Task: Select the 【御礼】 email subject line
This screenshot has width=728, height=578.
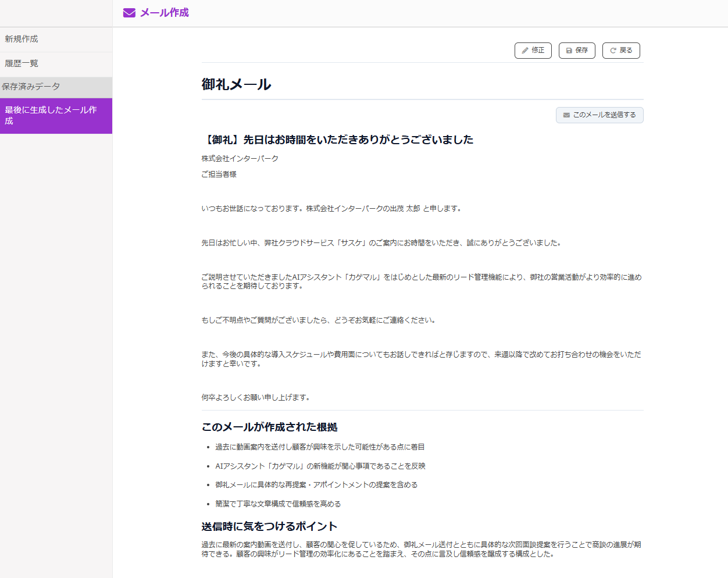Action: coord(337,140)
